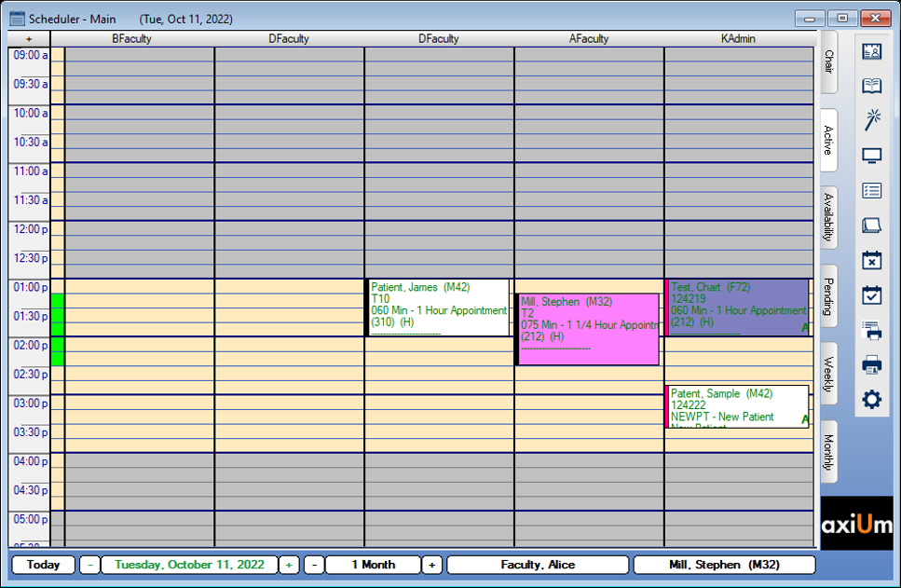This screenshot has height=588, width=901.
Task: Open the patient information card icon
Action: coord(872,51)
